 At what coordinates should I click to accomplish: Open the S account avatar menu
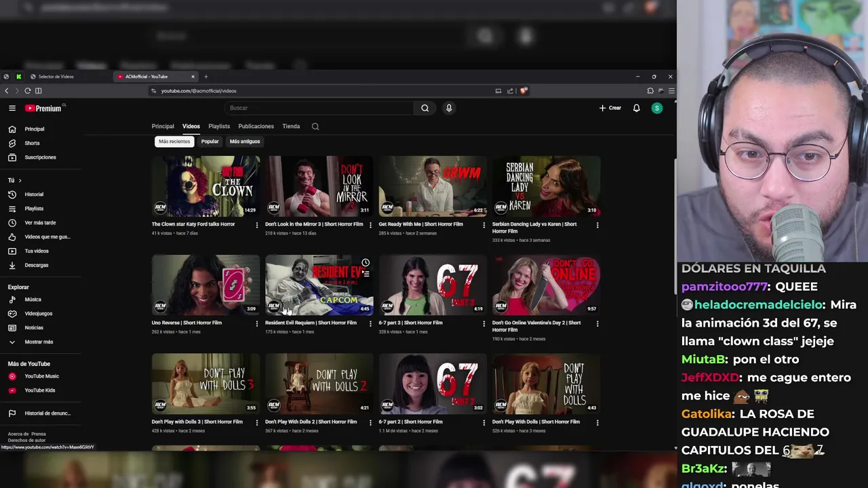click(656, 108)
